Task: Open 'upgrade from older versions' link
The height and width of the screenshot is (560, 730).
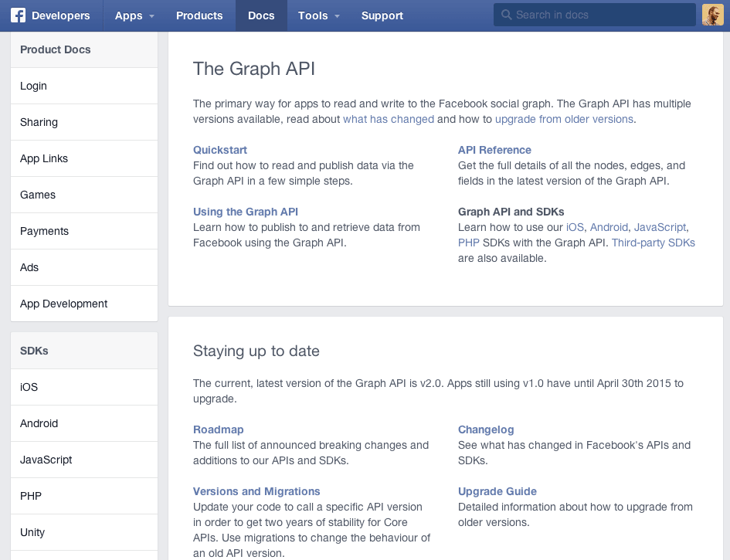Action: tap(564, 119)
